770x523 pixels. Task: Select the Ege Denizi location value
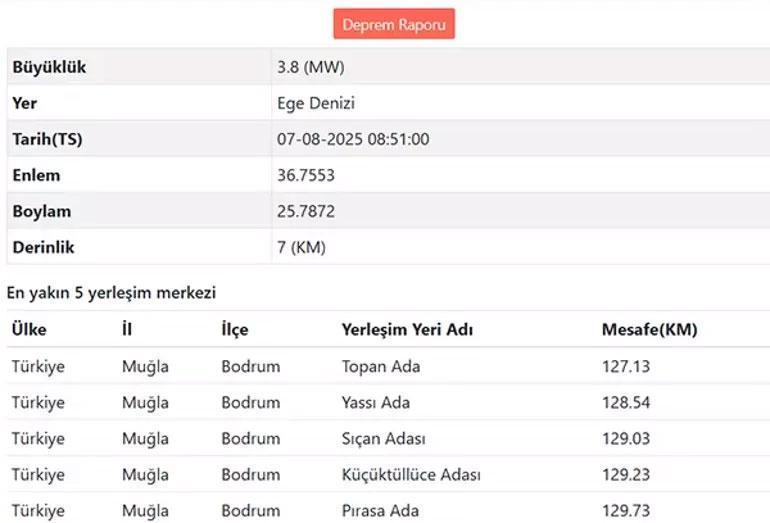[x=316, y=103]
